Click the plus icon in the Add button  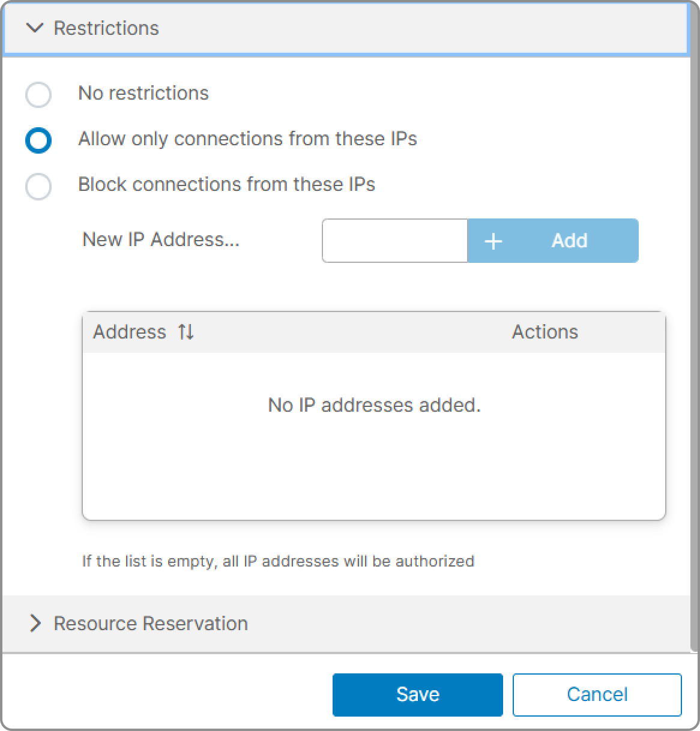coord(493,241)
